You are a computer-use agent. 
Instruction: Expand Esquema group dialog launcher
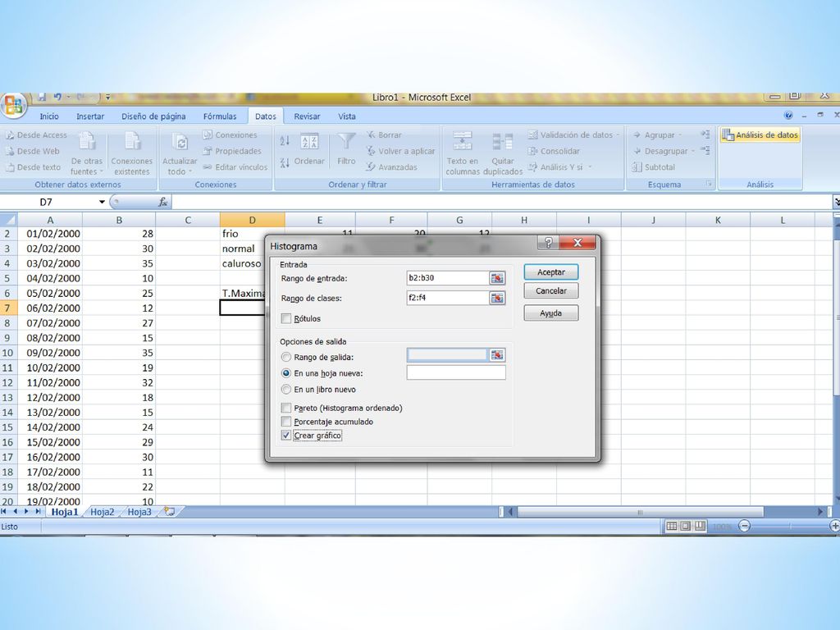(709, 184)
